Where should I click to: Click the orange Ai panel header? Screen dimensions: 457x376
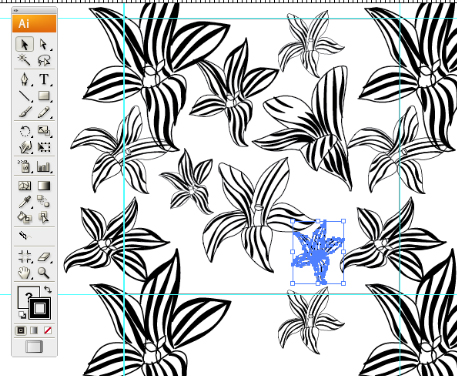[34, 24]
